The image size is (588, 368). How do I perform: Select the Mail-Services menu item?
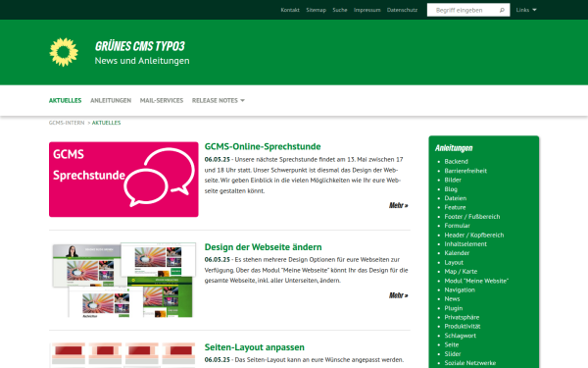162,101
